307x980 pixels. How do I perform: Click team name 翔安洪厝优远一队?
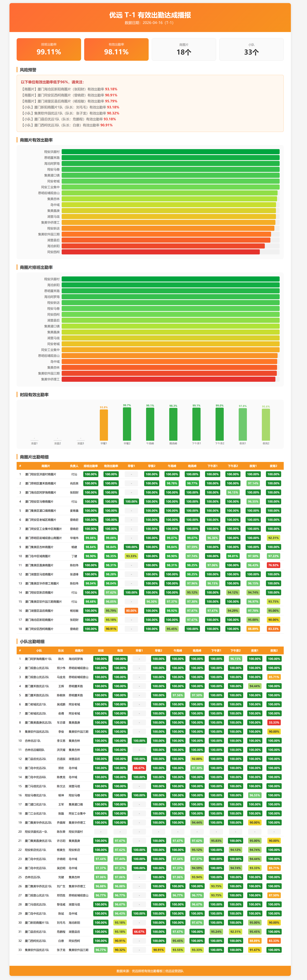36,832
